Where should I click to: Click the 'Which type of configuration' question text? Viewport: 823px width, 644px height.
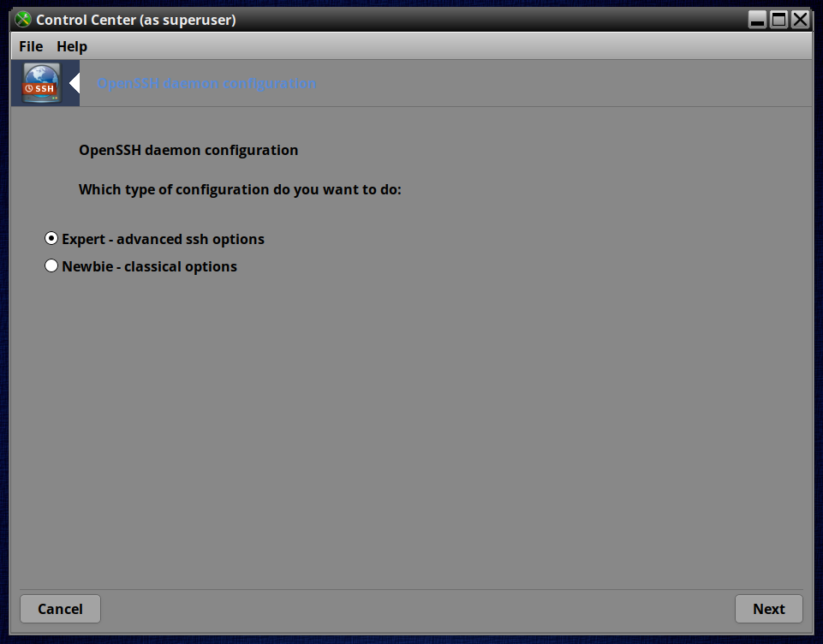(x=240, y=189)
